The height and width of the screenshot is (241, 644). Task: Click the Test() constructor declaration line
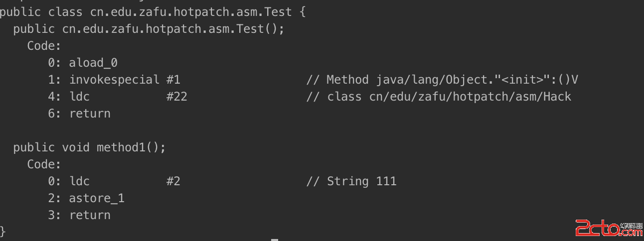point(149,29)
